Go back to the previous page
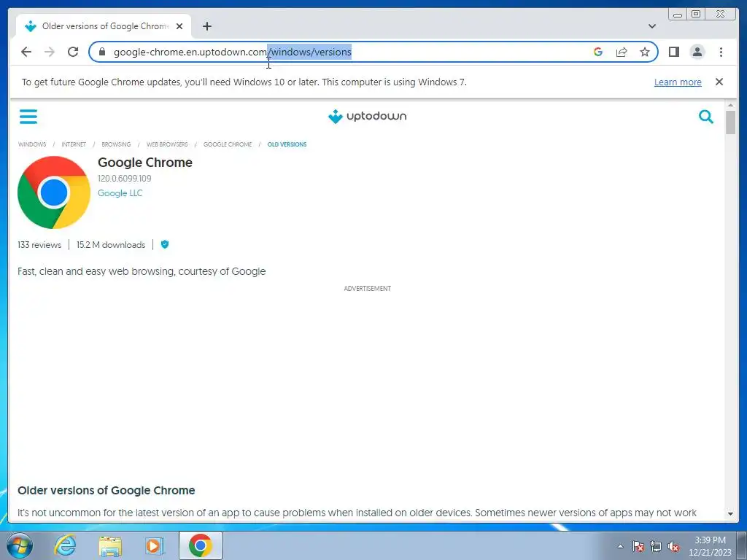The width and height of the screenshot is (747, 560). click(x=26, y=52)
